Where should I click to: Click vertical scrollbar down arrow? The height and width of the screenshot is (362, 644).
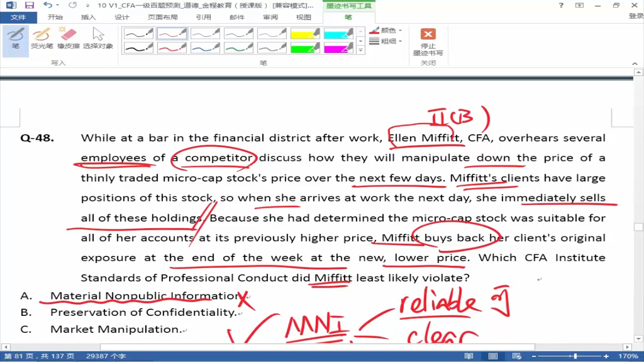coord(638,339)
